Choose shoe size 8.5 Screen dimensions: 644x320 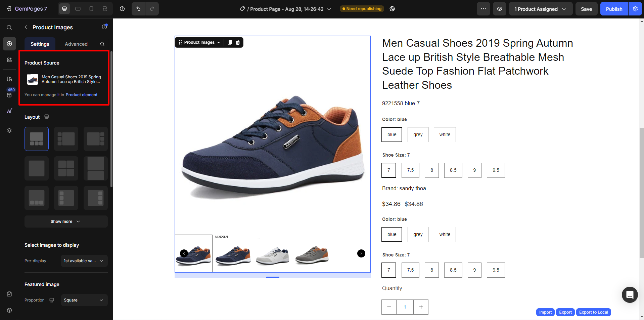453,170
